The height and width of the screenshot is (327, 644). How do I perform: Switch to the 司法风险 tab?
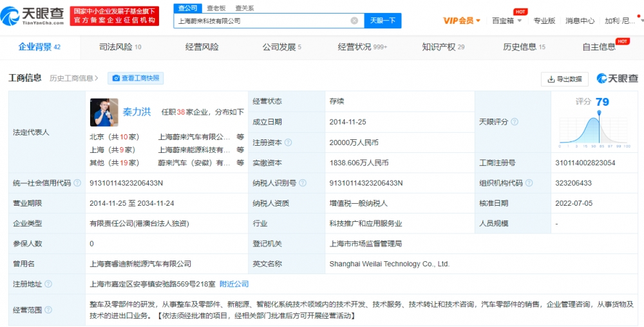[x=120, y=47]
